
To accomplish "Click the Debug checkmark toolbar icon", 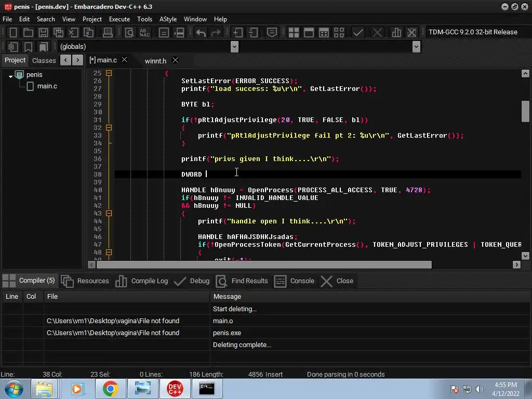I will 358,33.
